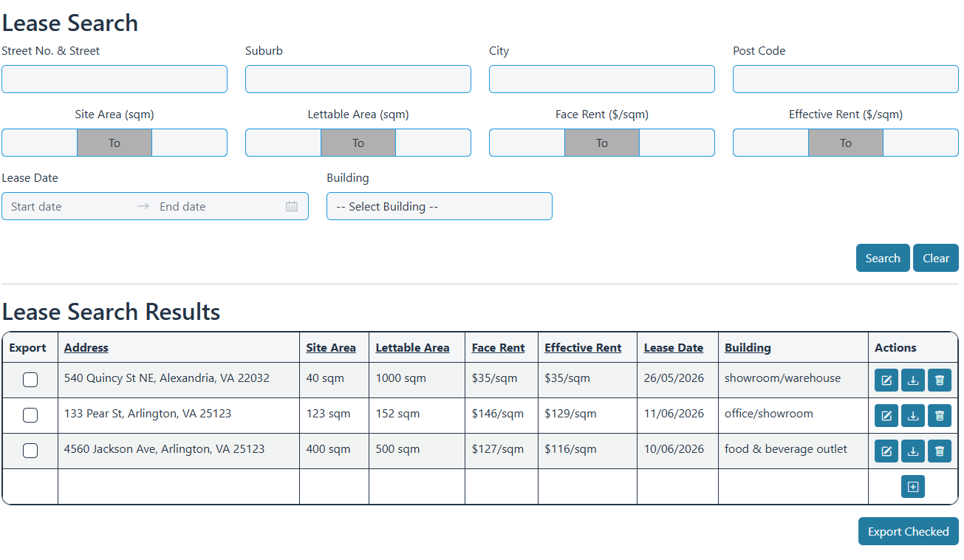Viewport: 964px width, 560px height.
Task: Click the '152 sqm' lettable area value
Action: [x=397, y=414]
